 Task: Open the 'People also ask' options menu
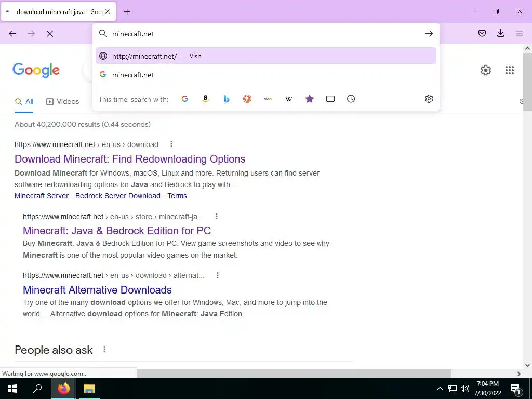104,349
